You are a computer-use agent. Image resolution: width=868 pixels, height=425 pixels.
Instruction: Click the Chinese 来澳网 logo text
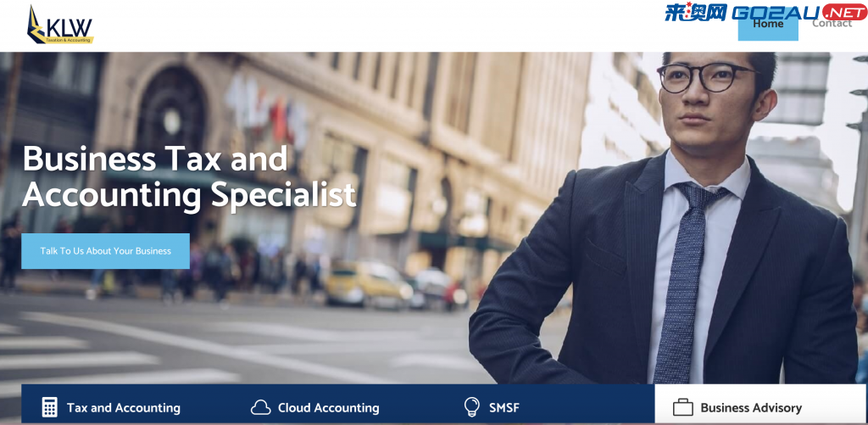(x=696, y=12)
